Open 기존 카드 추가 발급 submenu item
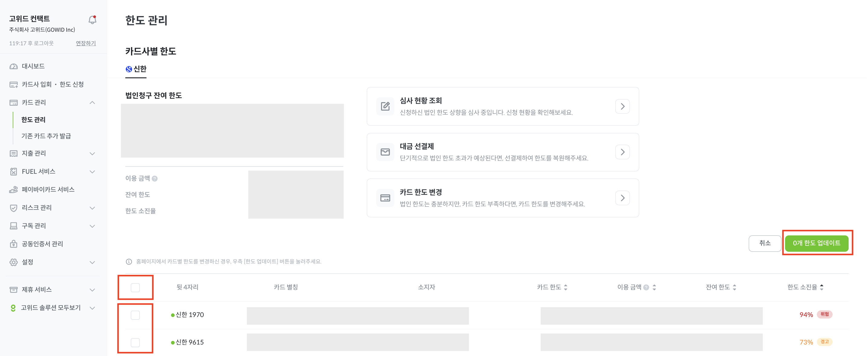The height and width of the screenshot is (356, 868). point(46,136)
